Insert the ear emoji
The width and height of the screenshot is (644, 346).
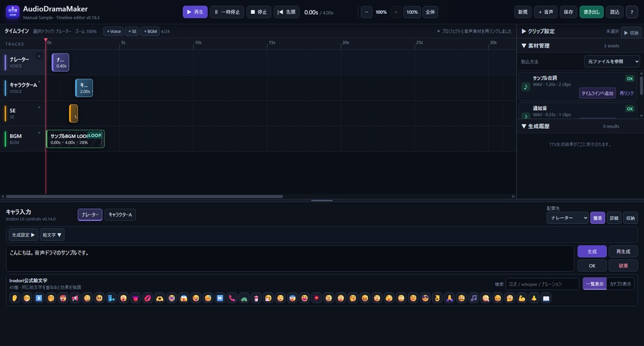click(15, 298)
